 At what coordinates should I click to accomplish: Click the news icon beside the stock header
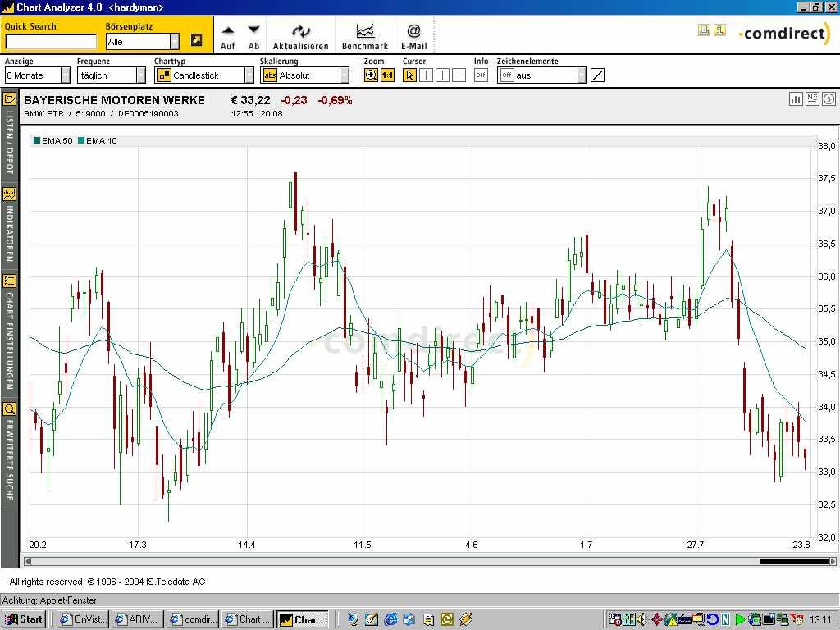click(813, 99)
